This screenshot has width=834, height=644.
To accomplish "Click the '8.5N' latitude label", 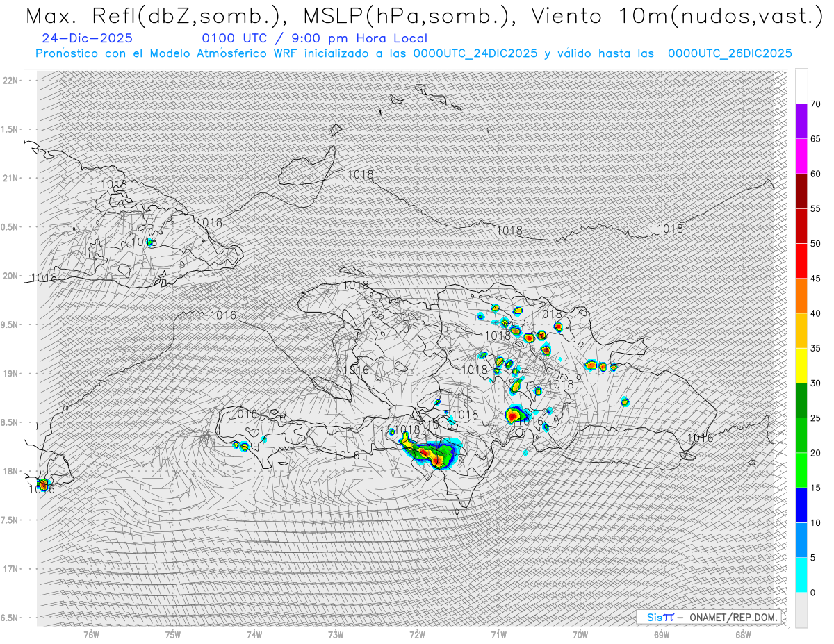I will [10, 422].
